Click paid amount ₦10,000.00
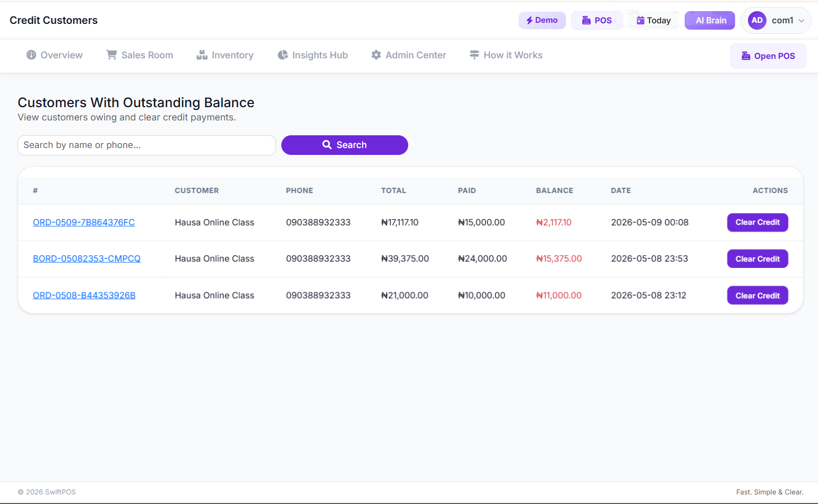The image size is (818, 504). (481, 295)
